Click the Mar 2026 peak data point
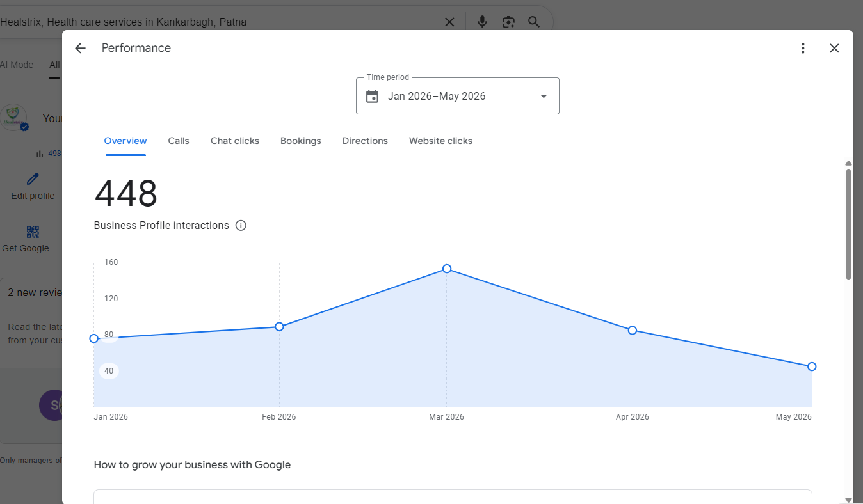Viewport: 863px width, 504px height. pyautogui.click(x=447, y=269)
